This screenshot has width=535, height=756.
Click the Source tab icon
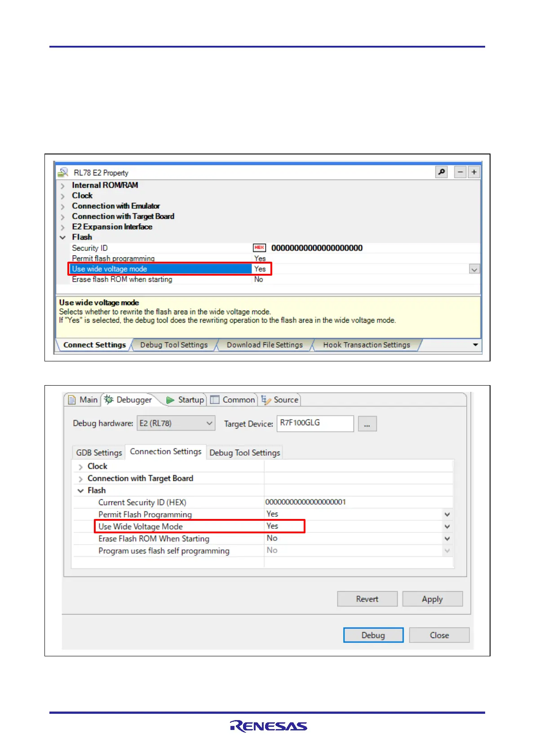click(266, 400)
